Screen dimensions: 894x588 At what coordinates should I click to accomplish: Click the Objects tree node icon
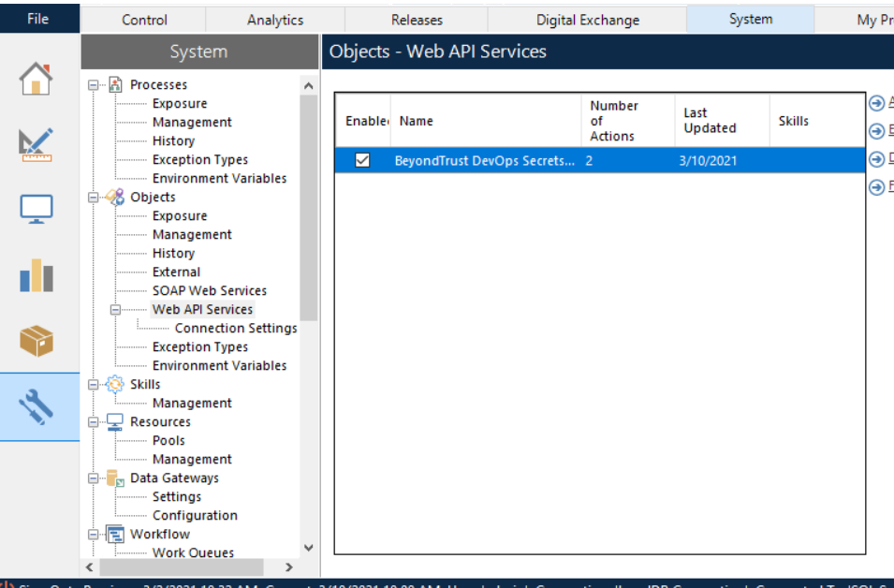point(115,197)
